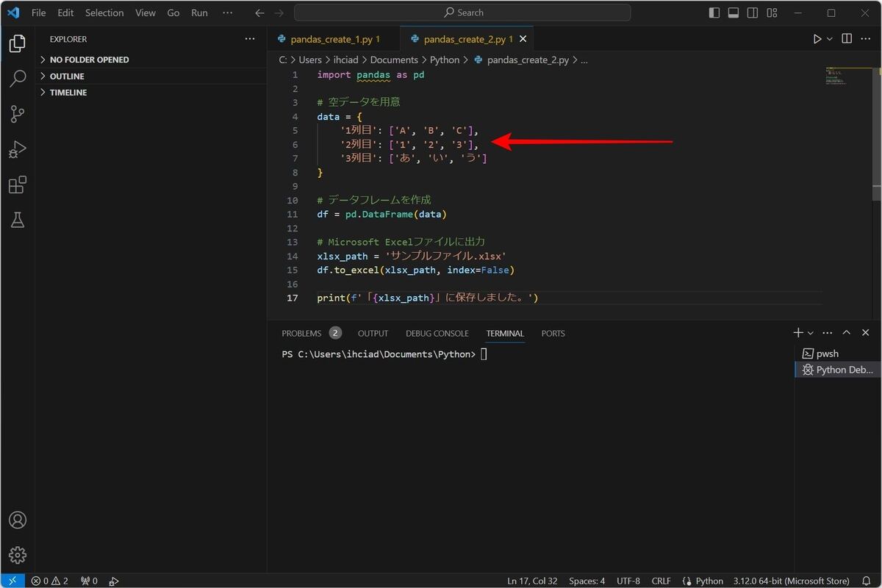Open Explorer Views and More Actions ellipsis
The width and height of the screenshot is (882, 588).
250,39
